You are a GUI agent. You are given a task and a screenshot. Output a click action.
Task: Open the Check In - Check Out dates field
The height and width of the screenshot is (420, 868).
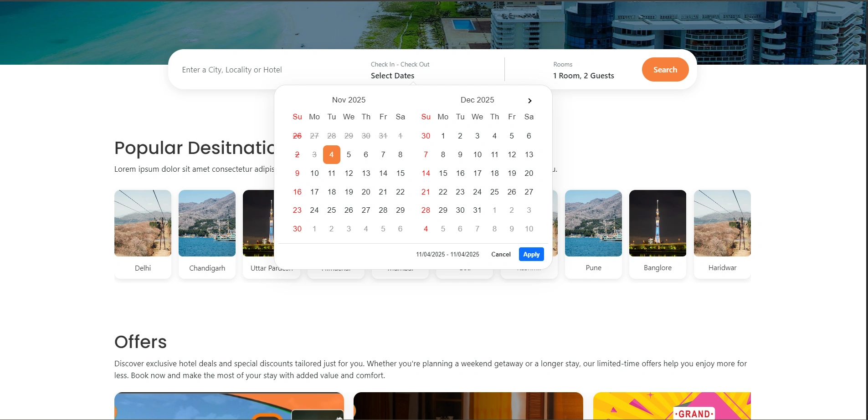pyautogui.click(x=400, y=71)
